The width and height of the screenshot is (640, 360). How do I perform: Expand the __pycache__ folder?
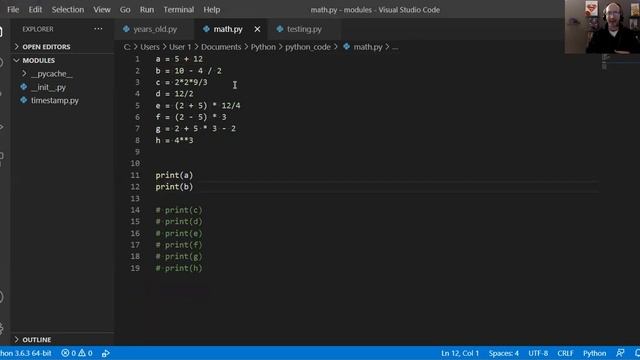click(24, 73)
